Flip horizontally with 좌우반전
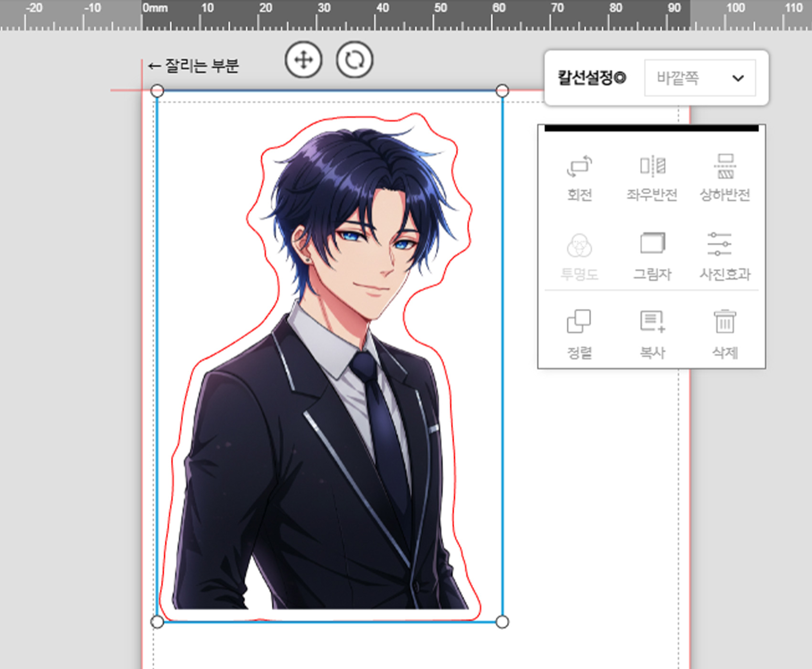The image size is (812, 669). pos(652,177)
